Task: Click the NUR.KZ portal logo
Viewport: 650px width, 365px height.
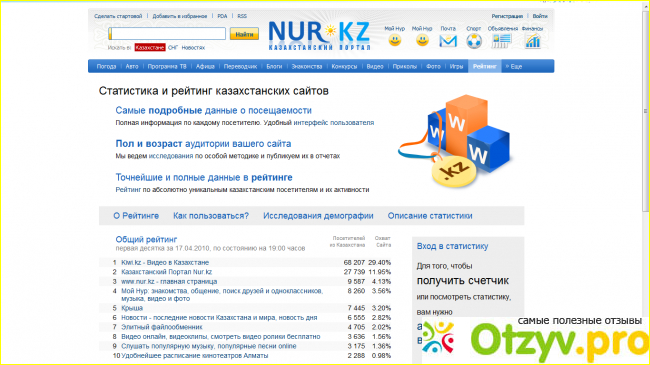Action: click(319, 36)
